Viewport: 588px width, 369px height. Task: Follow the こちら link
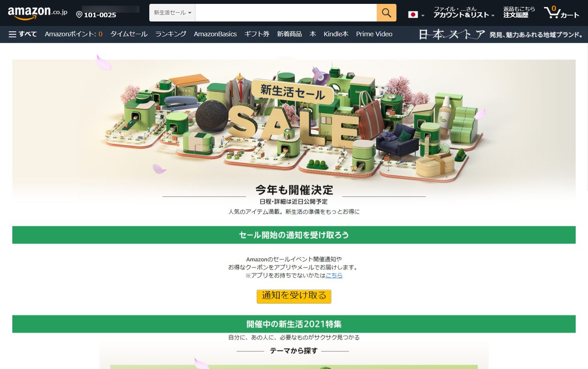pos(334,275)
